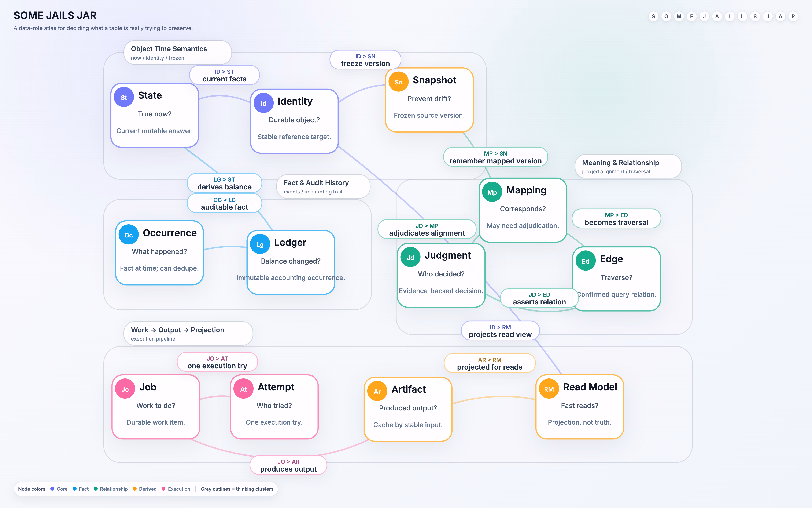Click 'Projection, not truth.' in Read Model card

(579, 422)
